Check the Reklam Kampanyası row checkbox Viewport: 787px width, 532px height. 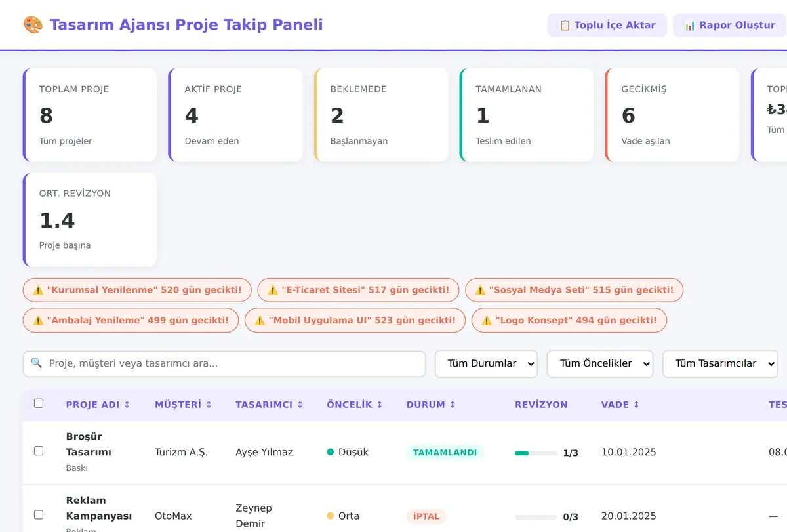[x=39, y=514]
